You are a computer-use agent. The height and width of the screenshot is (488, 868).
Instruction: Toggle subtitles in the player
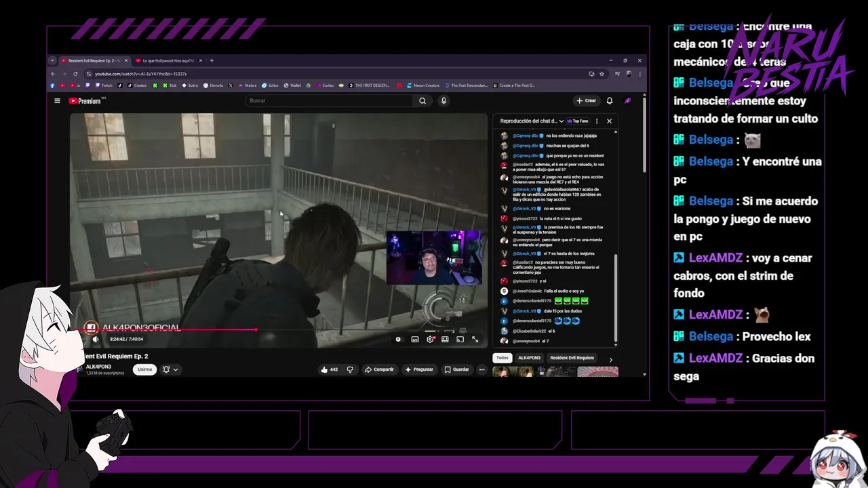[415, 340]
